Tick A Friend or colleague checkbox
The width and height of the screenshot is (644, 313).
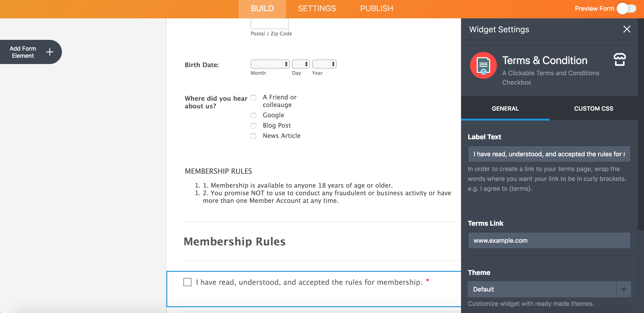pyautogui.click(x=253, y=98)
